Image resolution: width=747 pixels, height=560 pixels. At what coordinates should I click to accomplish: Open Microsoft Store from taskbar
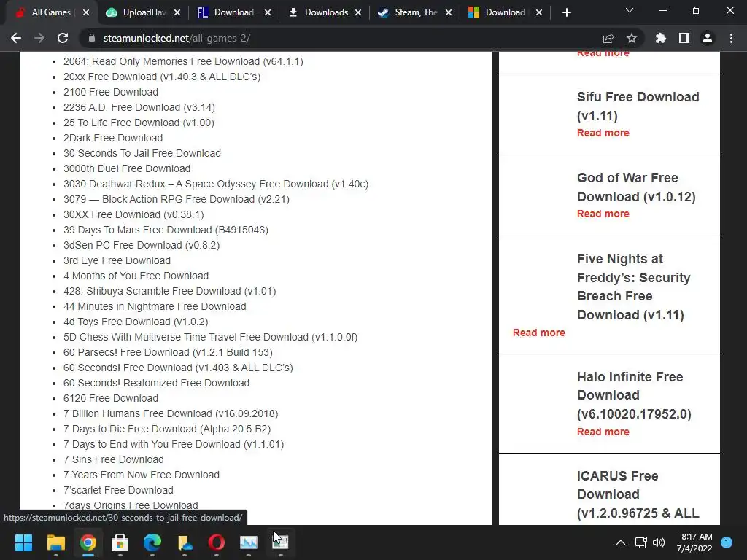pyautogui.click(x=120, y=542)
